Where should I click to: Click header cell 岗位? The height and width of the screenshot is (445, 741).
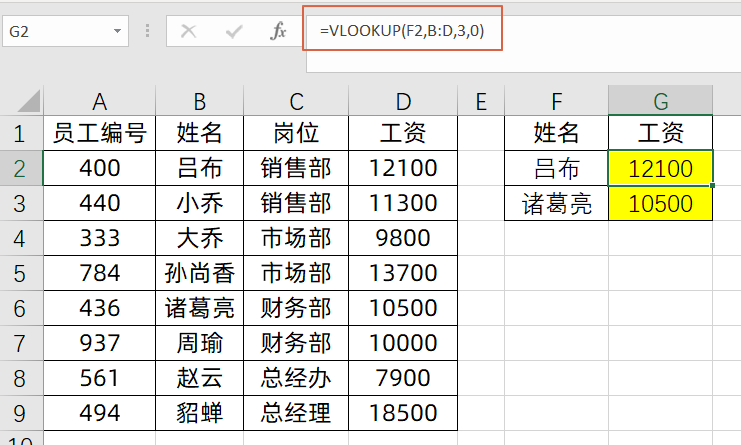click(x=296, y=133)
